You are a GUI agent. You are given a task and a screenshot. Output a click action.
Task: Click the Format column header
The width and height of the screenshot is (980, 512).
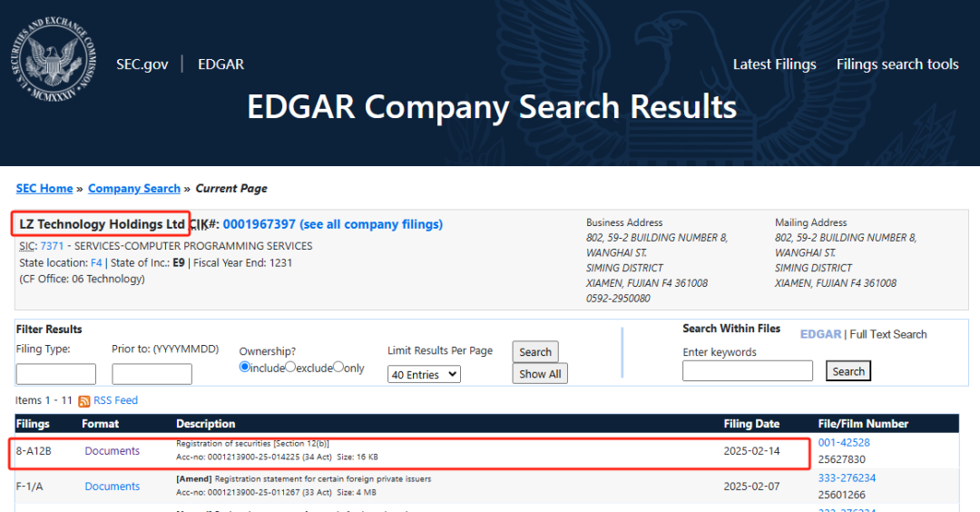[100, 424]
